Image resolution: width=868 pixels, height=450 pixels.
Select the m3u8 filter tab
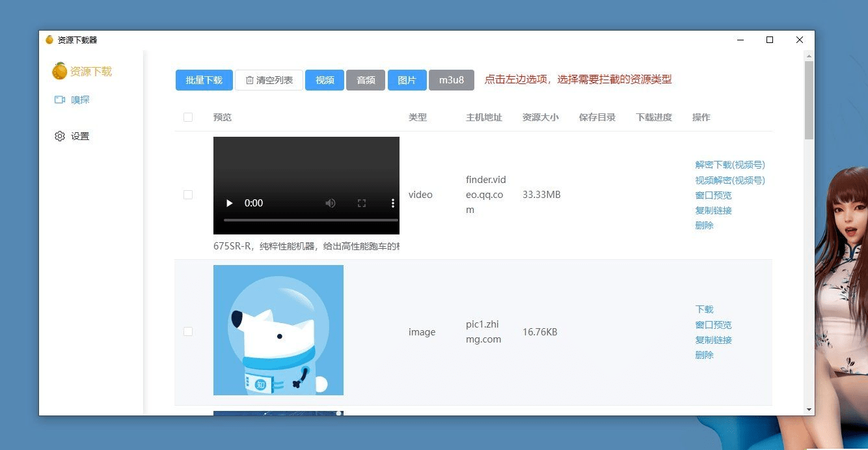[452, 79]
